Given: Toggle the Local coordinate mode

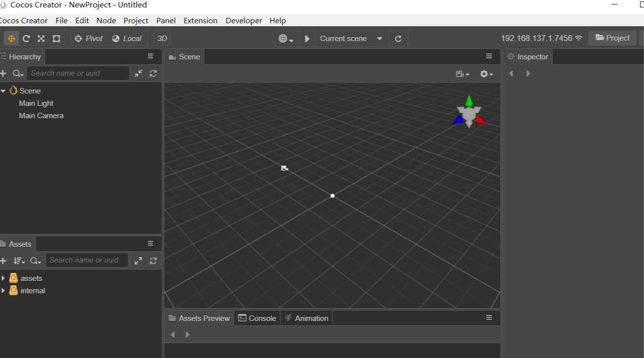Looking at the screenshot, I should point(127,39).
